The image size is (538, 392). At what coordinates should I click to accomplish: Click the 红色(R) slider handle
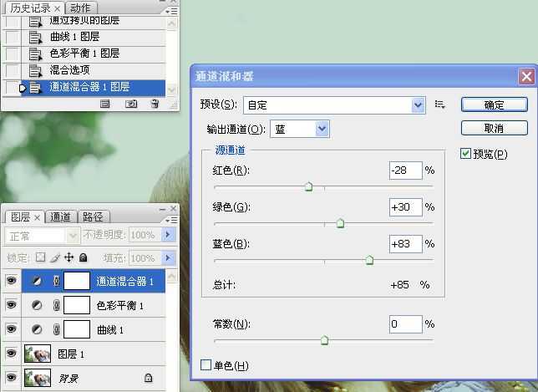[x=308, y=187]
